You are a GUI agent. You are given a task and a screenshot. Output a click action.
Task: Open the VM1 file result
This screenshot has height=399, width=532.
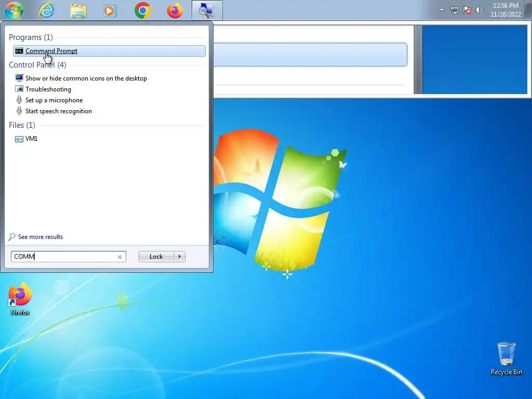31,138
